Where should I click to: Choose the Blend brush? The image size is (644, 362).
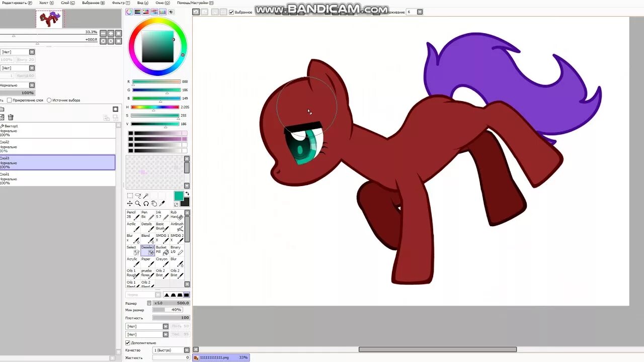(x=147, y=238)
